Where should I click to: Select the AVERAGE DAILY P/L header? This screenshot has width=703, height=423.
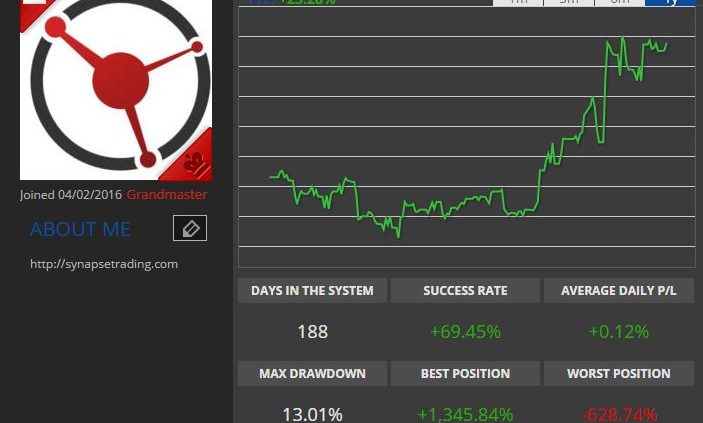[x=619, y=291]
